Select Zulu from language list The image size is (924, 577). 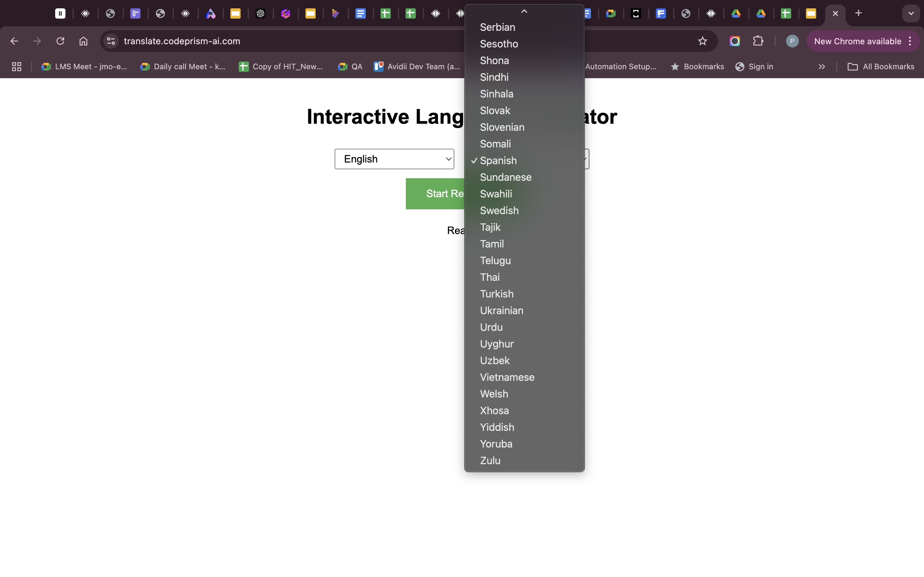[490, 461]
